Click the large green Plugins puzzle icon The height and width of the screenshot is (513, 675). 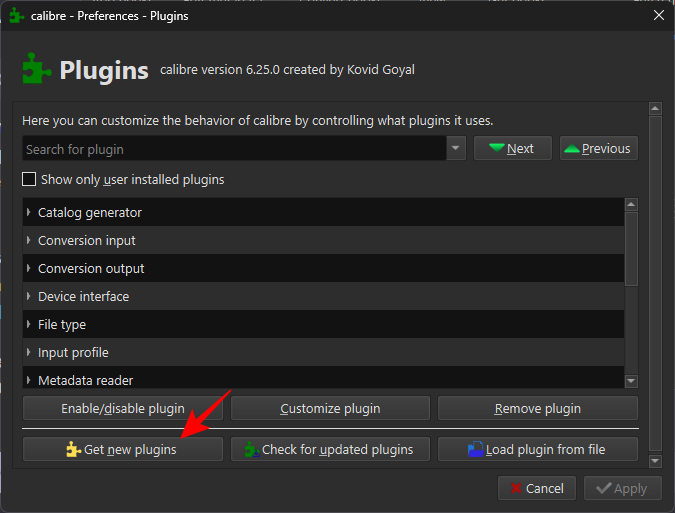click(x=37, y=68)
